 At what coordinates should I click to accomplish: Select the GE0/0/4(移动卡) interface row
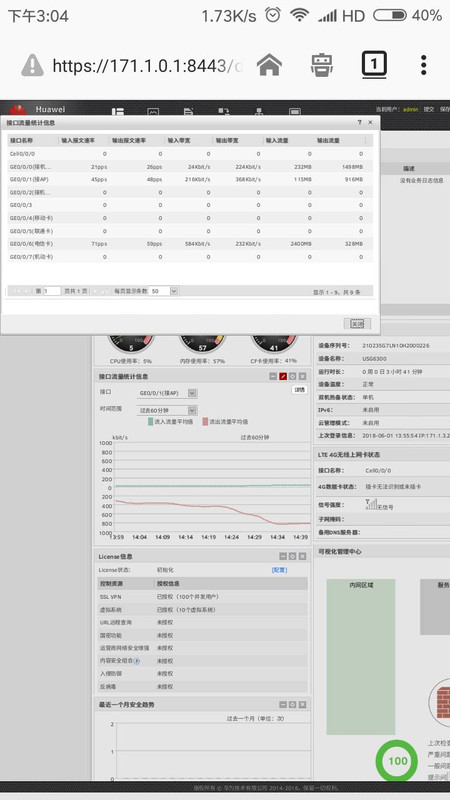point(190,218)
